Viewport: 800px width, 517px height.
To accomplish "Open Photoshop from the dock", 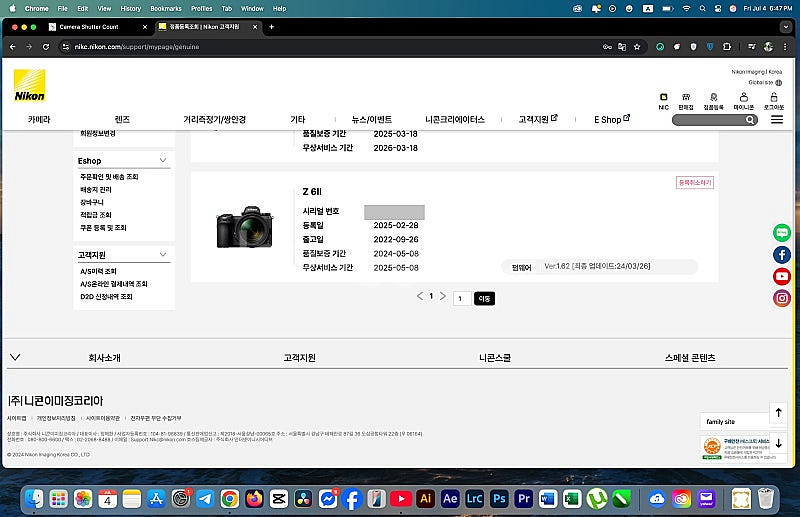I will point(499,498).
